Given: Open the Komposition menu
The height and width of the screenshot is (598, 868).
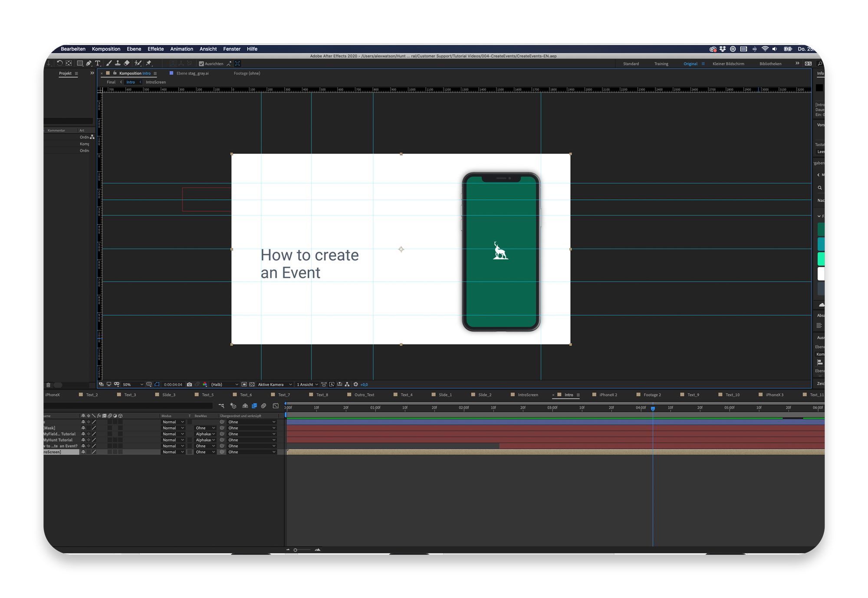Looking at the screenshot, I should 106,49.
